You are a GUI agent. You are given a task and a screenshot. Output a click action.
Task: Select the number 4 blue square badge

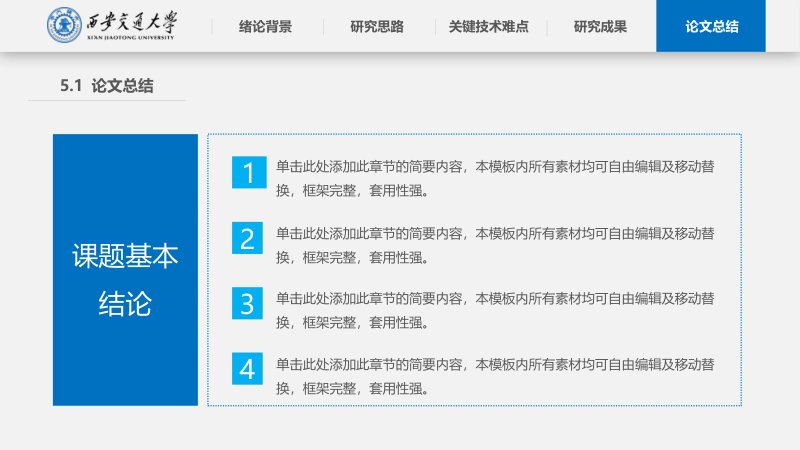tap(247, 368)
